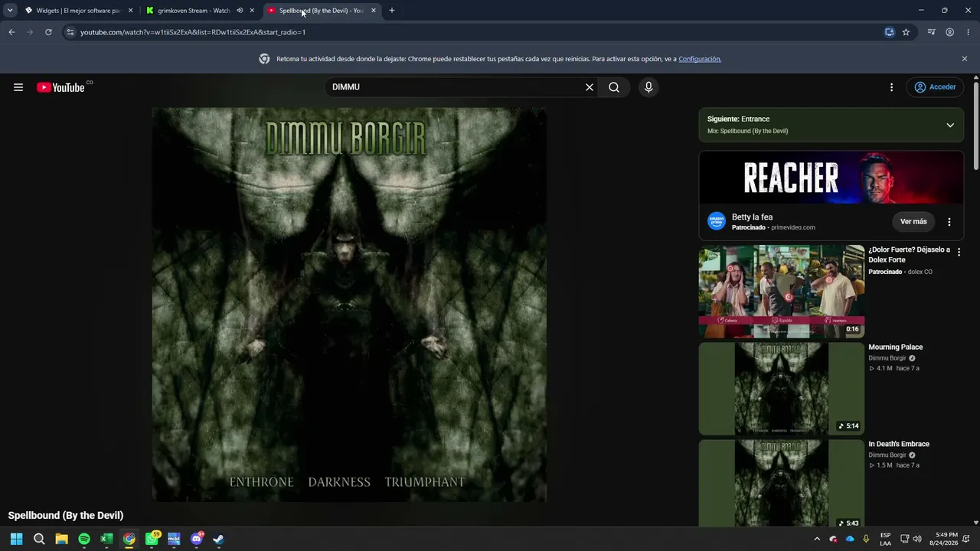980x551 pixels.
Task: Open WhatsApp from the taskbar
Action: click(152, 539)
